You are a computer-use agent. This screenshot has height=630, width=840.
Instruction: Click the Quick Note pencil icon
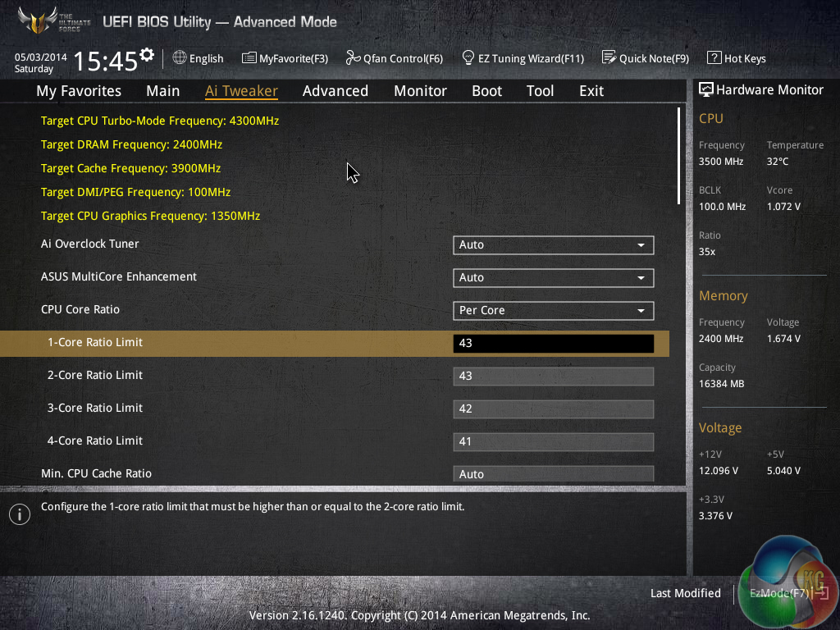coord(609,57)
